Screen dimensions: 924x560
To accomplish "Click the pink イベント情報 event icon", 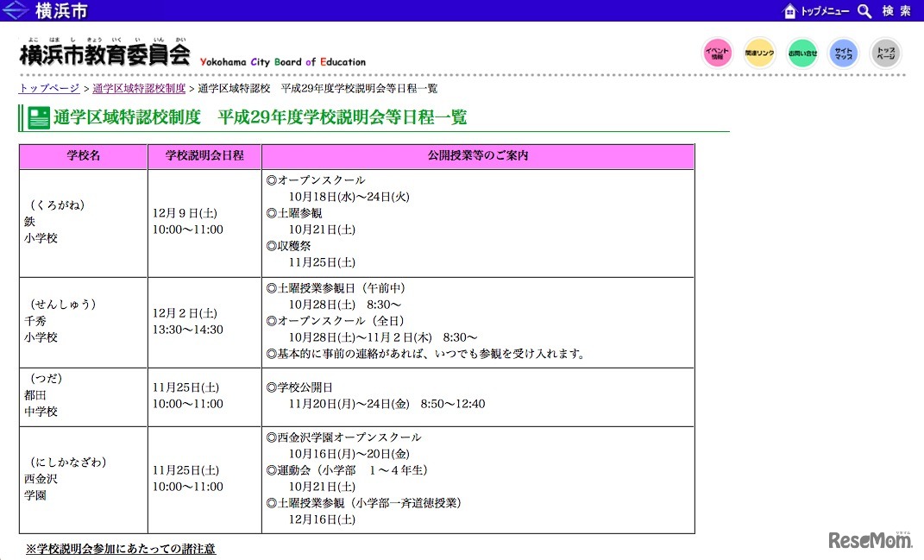I will click(x=717, y=53).
